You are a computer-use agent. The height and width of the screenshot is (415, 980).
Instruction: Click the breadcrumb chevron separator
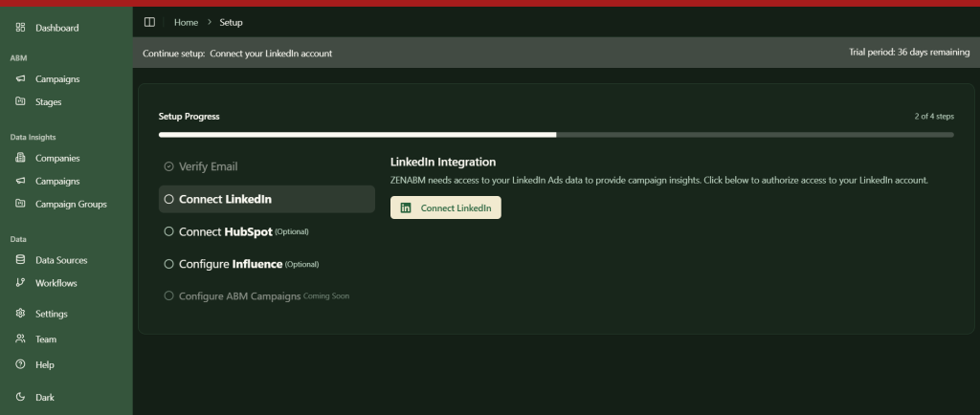pyautogui.click(x=210, y=22)
